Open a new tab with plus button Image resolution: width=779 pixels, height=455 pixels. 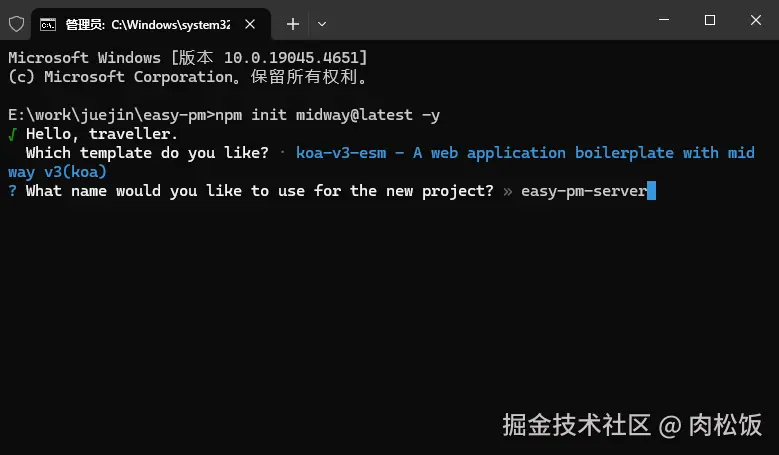pos(293,23)
